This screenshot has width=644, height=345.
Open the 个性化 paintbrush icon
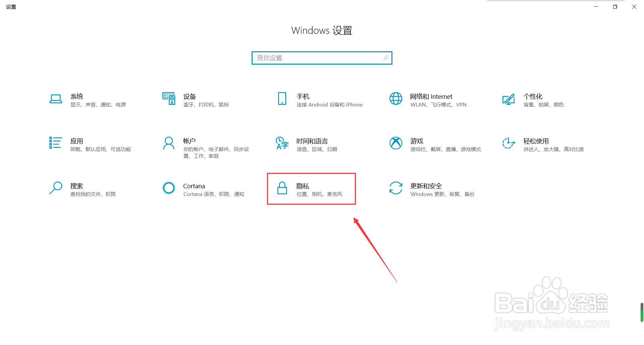tap(508, 99)
